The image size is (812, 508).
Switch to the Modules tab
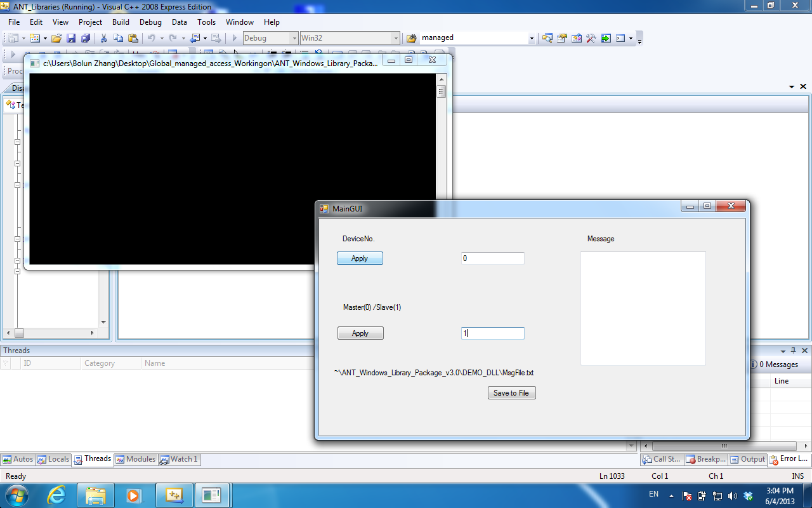click(x=136, y=459)
